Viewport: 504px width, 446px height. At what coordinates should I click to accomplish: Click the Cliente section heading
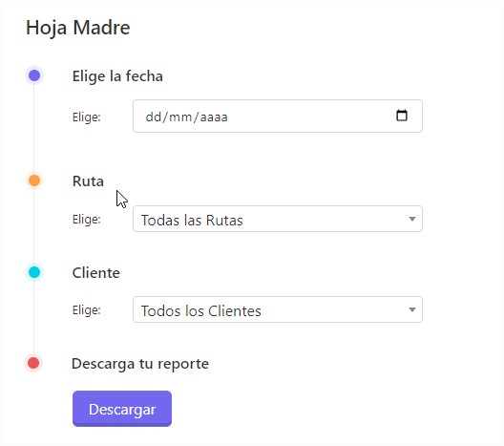[x=96, y=273]
